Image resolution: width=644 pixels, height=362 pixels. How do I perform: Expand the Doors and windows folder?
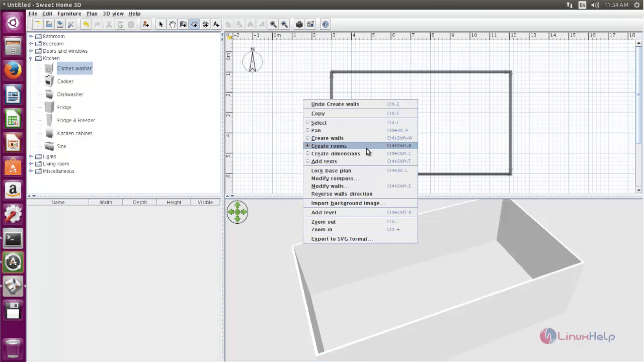click(31, 51)
